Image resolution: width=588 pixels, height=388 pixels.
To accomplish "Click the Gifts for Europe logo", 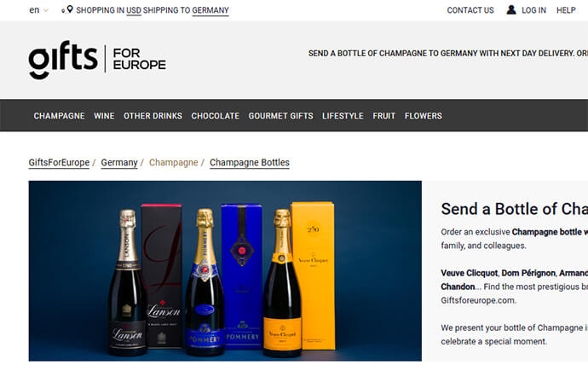I will point(97,60).
